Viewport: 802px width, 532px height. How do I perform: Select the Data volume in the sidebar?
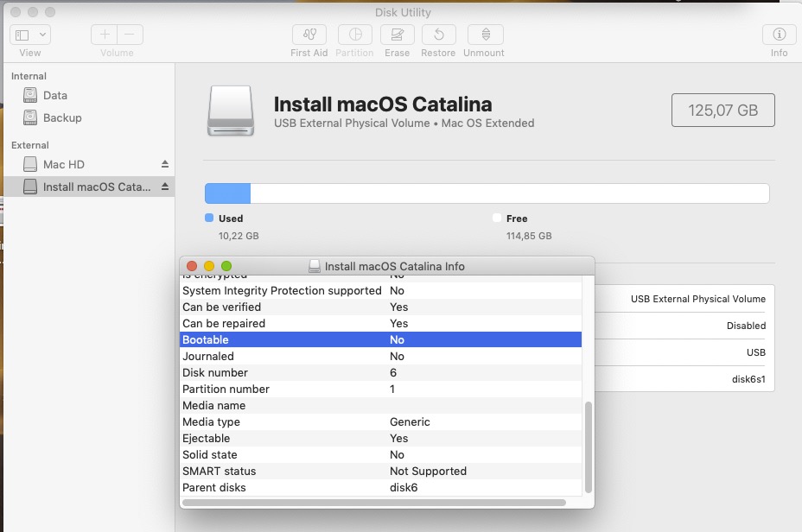click(x=54, y=97)
